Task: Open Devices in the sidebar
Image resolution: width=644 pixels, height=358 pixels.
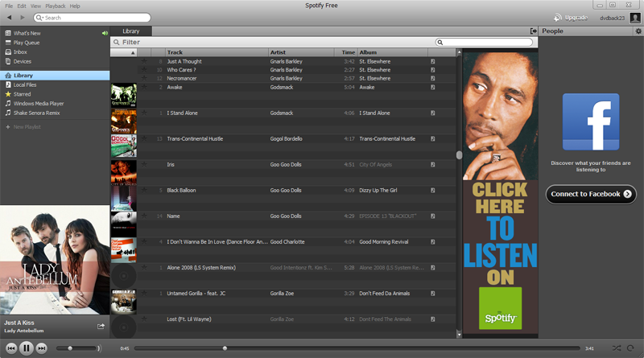Action: point(23,62)
